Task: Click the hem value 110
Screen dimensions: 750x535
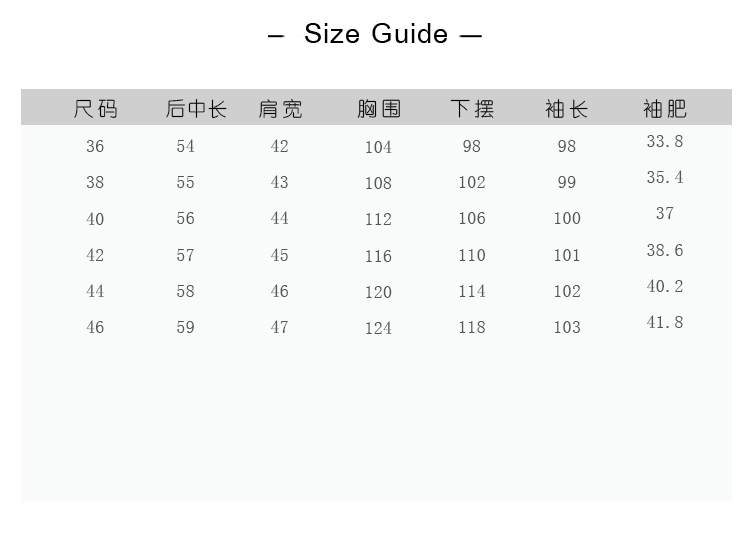Action: [472, 255]
